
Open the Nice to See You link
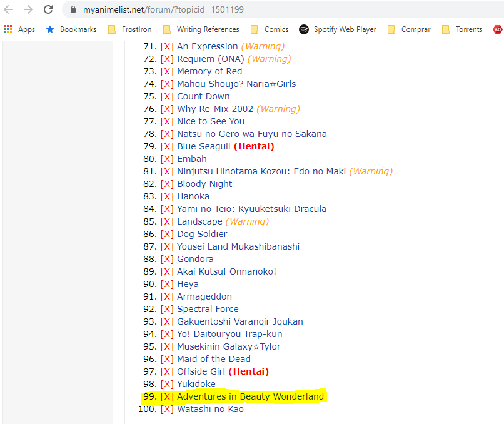tap(211, 121)
